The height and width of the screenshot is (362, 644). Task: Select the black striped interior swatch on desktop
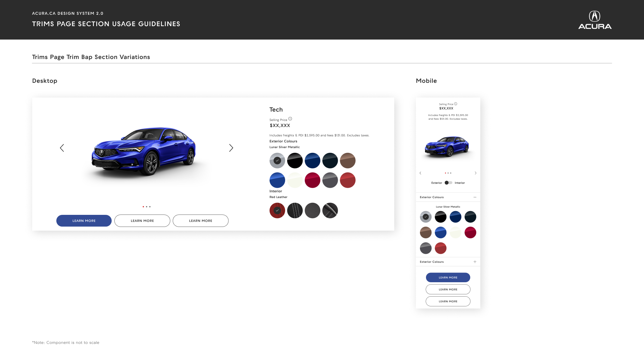click(x=295, y=210)
